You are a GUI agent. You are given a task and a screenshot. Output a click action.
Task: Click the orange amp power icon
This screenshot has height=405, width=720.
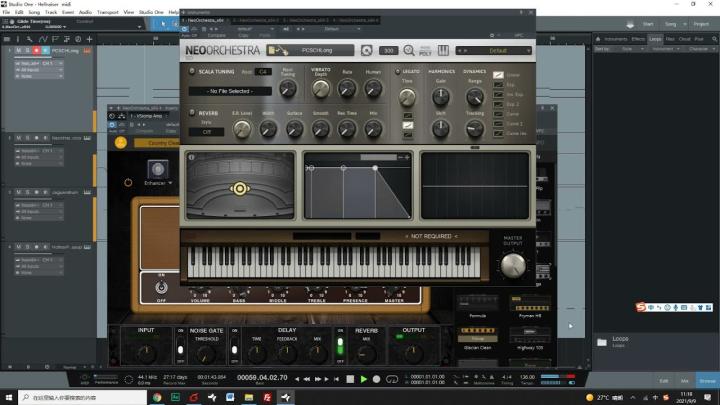coord(128,182)
